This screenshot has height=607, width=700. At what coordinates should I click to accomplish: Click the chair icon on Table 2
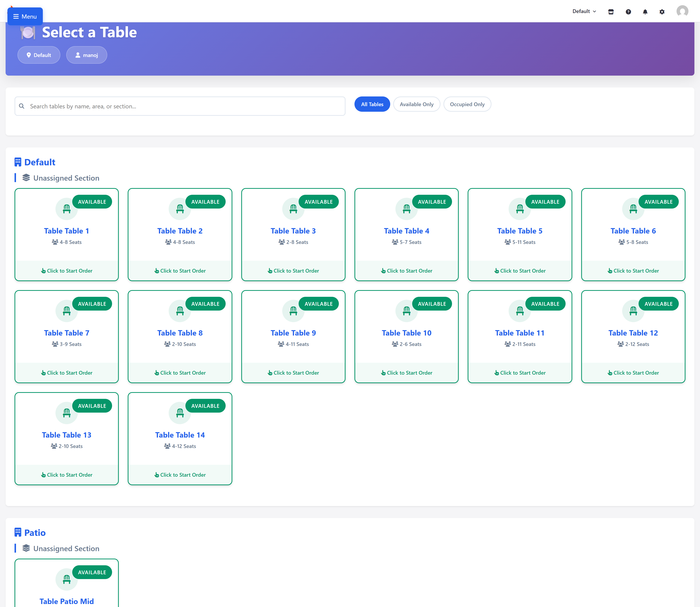tap(180, 209)
